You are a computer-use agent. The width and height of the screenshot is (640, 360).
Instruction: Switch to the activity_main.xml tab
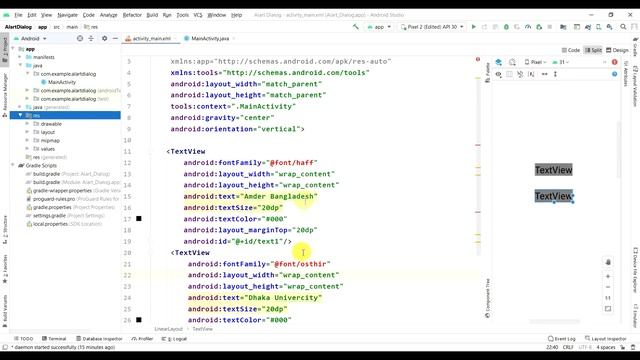[x=150, y=38]
